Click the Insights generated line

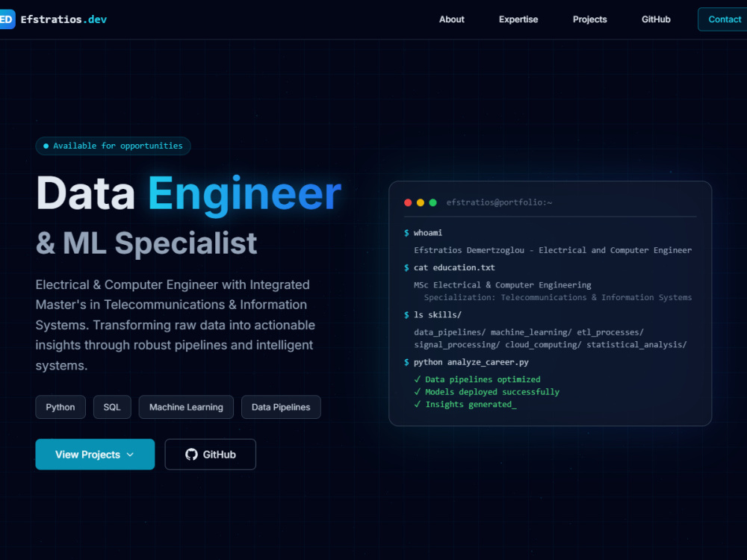[x=465, y=404]
